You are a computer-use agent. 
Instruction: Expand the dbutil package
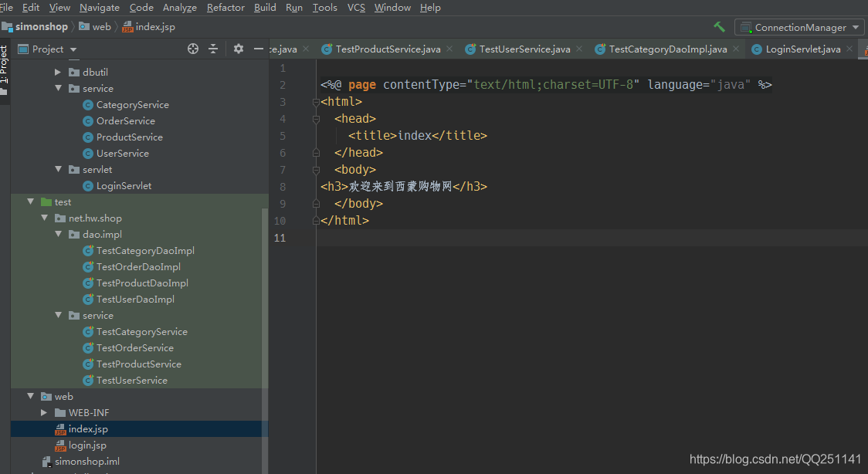point(58,72)
